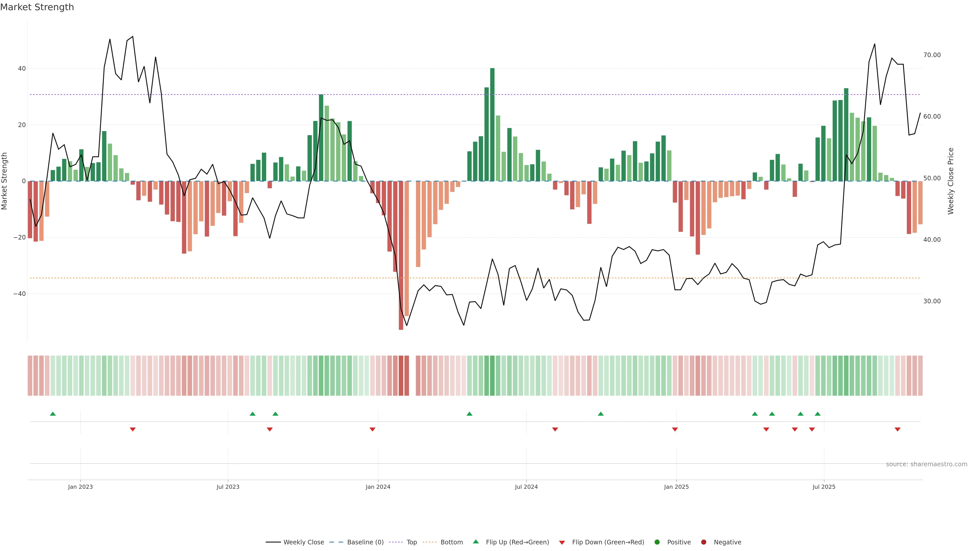
Task: Click the dark red Negative circle legend icon
Action: pos(703,542)
